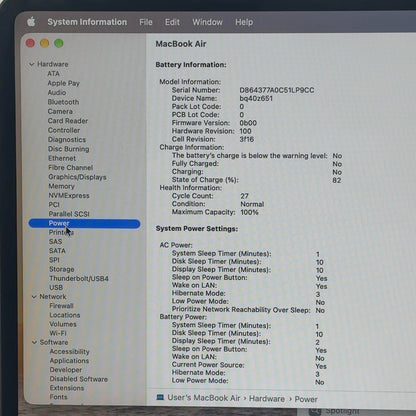The height and width of the screenshot is (416, 416).
Task: Select the battery Serial Number value
Action: pos(277,90)
